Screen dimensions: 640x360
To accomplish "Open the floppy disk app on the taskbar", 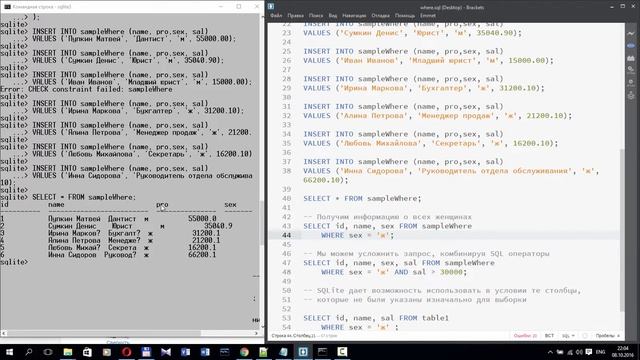I will pos(146,351).
